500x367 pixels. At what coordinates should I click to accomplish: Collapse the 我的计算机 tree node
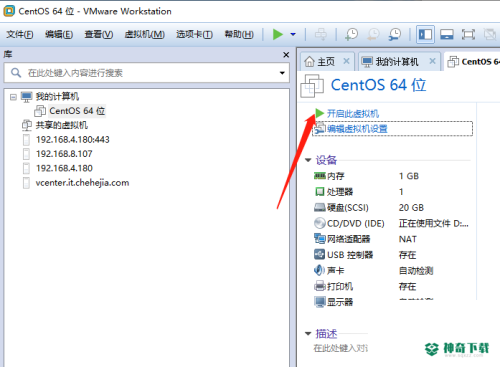(x=13, y=97)
